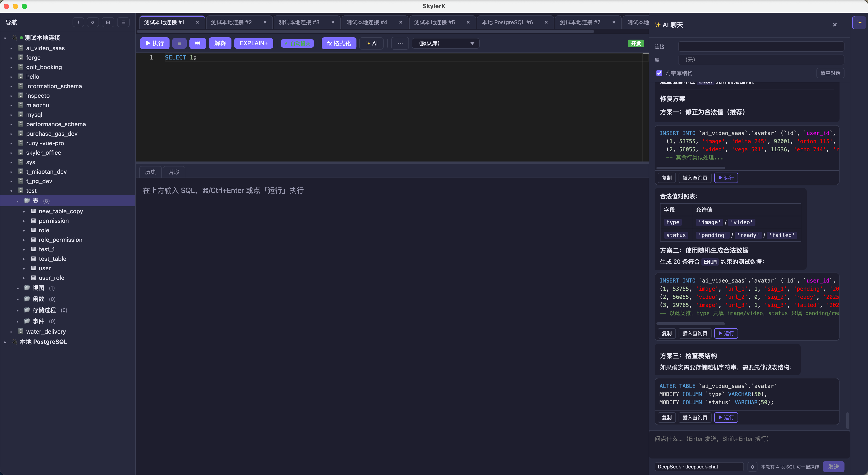868x475 pixels.
Task: Toggle the 自动提交 auto-commit button
Action: (297, 43)
